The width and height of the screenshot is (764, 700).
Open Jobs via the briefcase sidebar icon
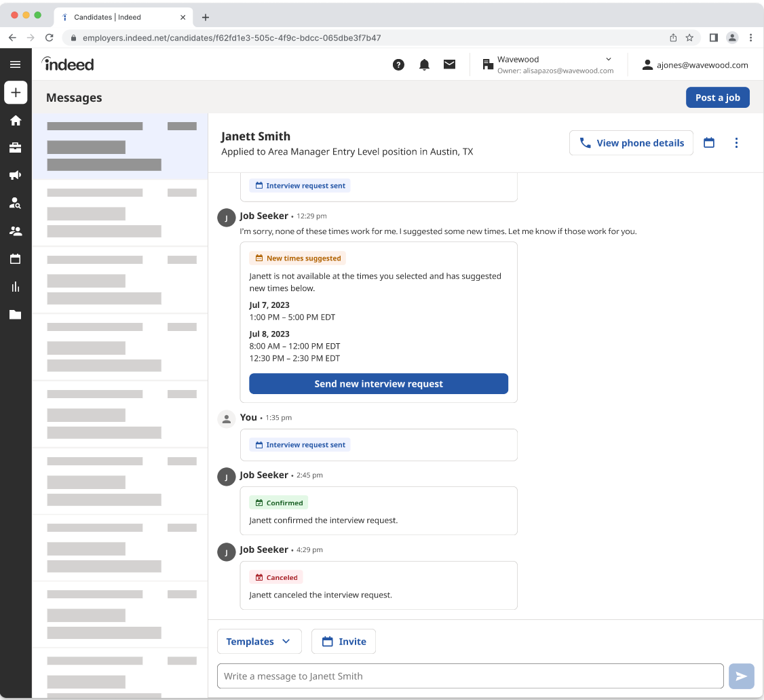[16, 147]
